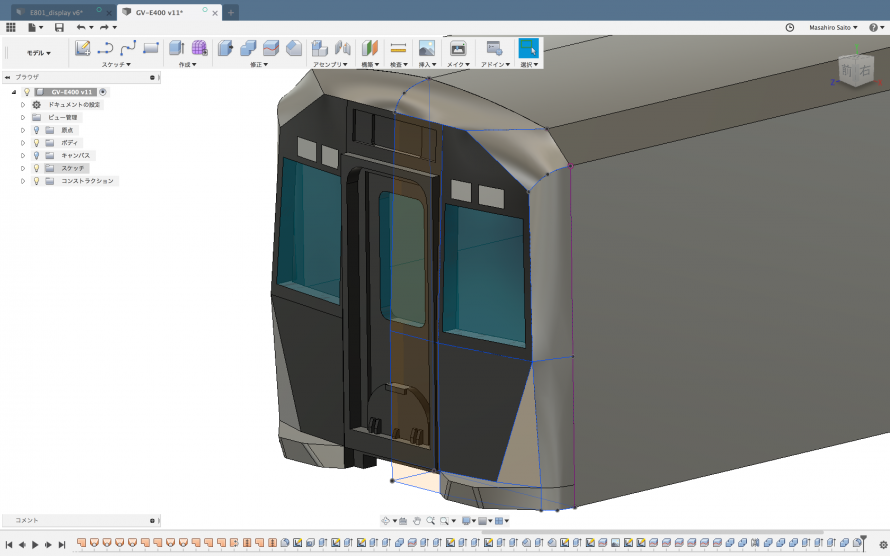Click the Redo arrow
This screenshot has height=556, width=890.
104,27
